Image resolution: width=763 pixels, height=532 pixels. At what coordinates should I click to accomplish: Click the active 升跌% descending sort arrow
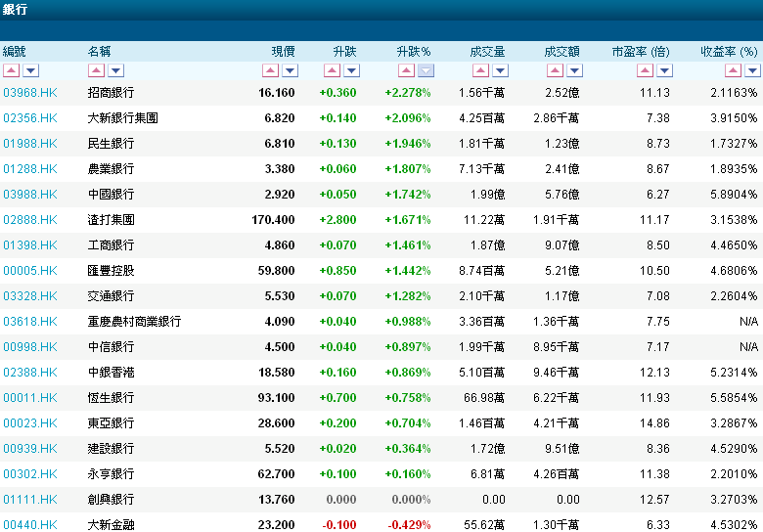tap(426, 71)
